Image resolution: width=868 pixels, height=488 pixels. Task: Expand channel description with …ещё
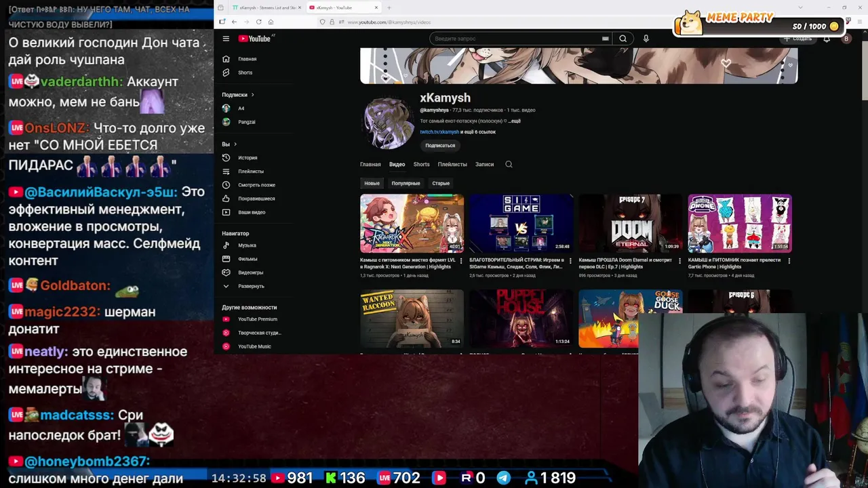point(515,121)
